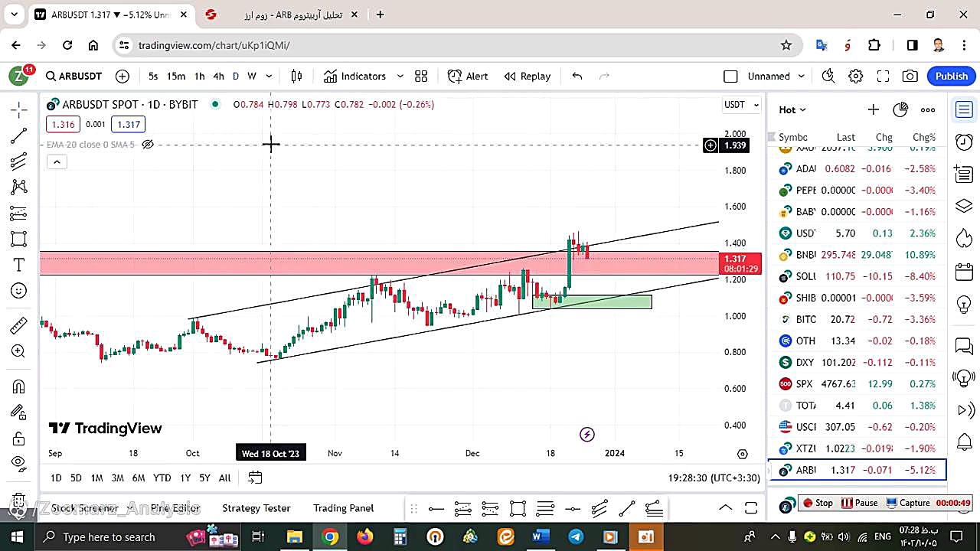This screenshot has width=980, height=551.
Task: Start Bar Replay mode
Action: [x=528, y=76]
